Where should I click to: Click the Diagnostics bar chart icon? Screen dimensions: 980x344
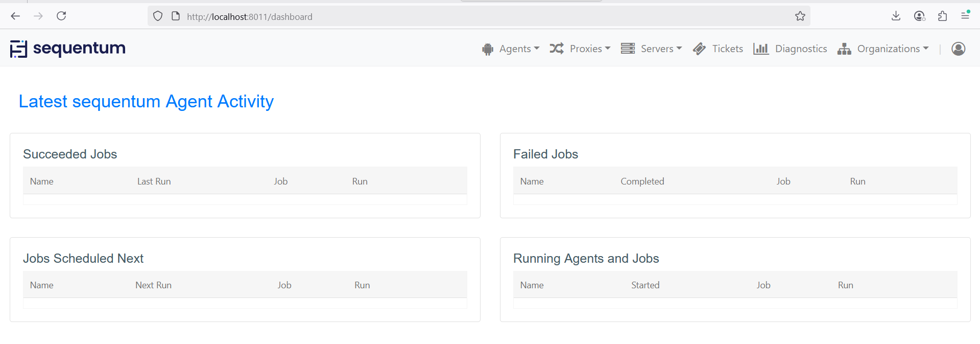pos(760,49)
